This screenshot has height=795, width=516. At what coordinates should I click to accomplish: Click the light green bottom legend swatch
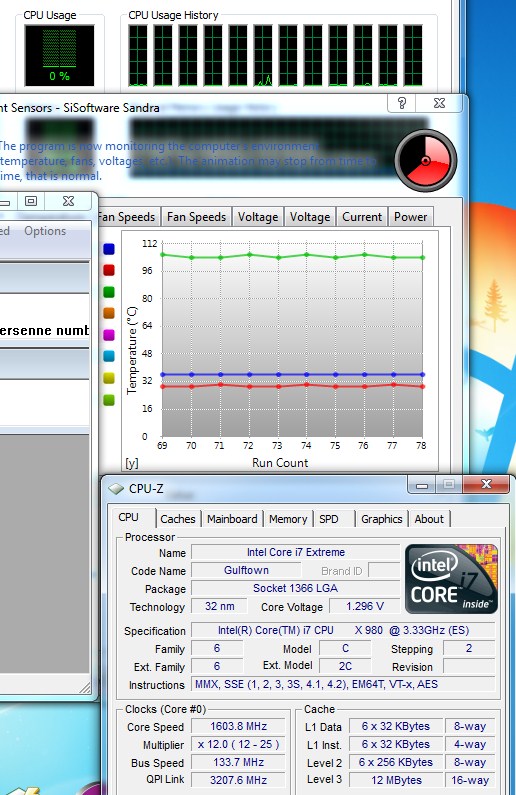point(109,400)
